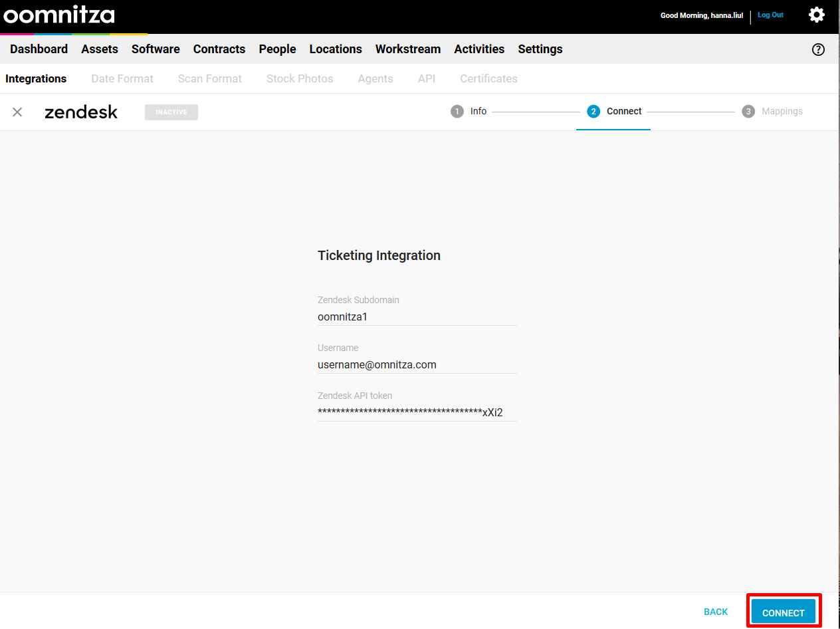Select step 3 Mappings
Viewport: 840px width, 629px height.
click(x=773, y=112)
